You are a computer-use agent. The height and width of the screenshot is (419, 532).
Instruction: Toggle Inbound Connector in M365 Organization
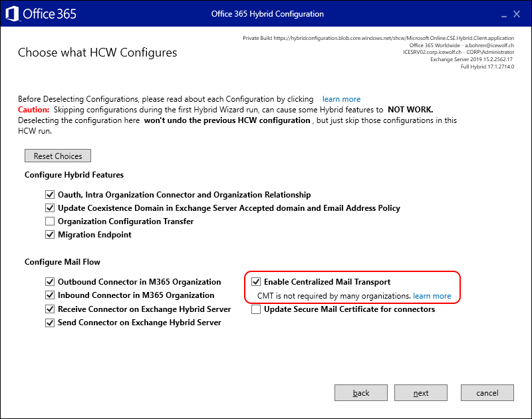click(50, 295)
